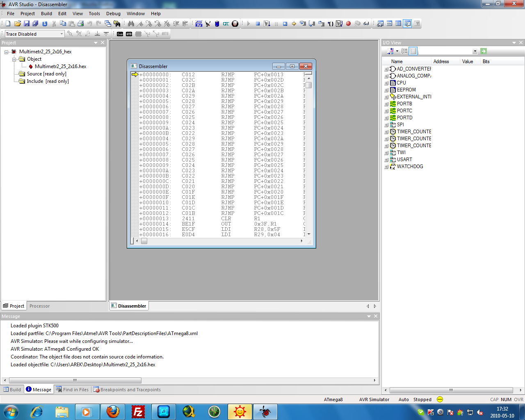Select Multimetr2_25_2x16.hex in the project tree

[x=60, y=66]
